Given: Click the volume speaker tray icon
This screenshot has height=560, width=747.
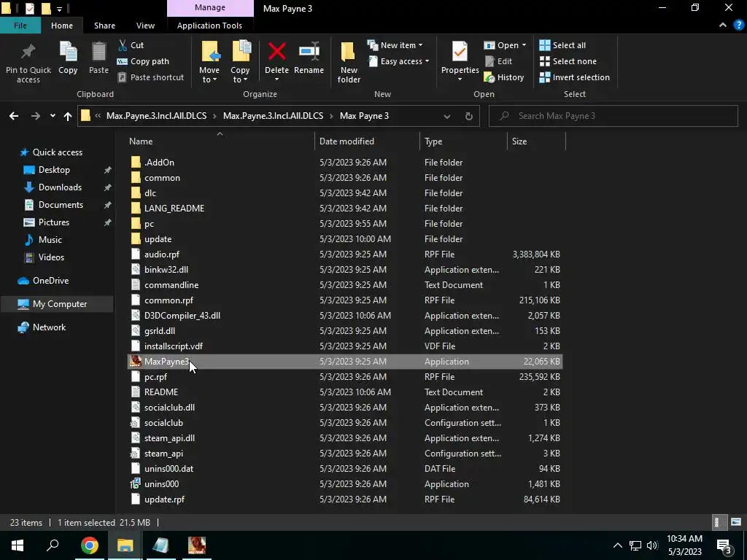Looking at the screenshot, I should coord(652,545).
